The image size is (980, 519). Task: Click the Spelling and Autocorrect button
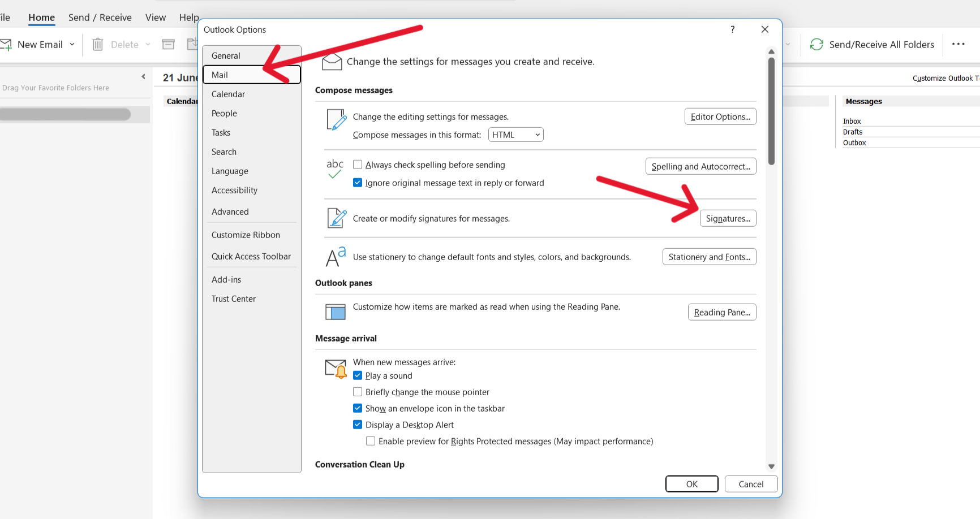700,166
